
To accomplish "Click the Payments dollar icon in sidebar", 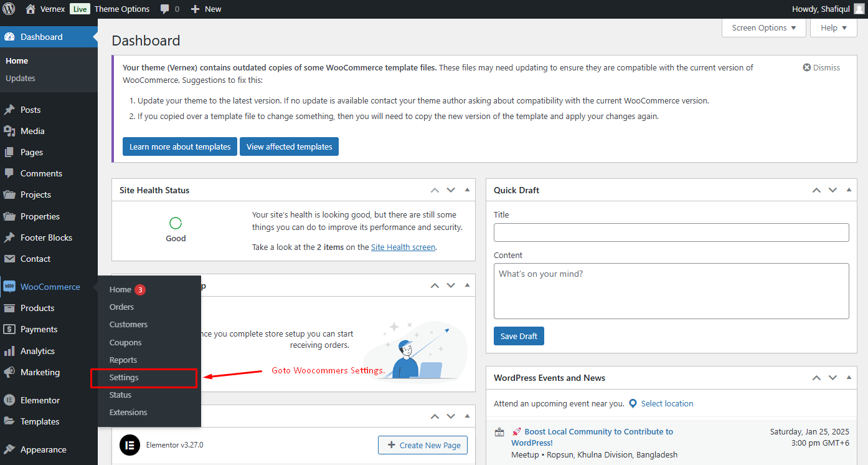I will (9, 329).
